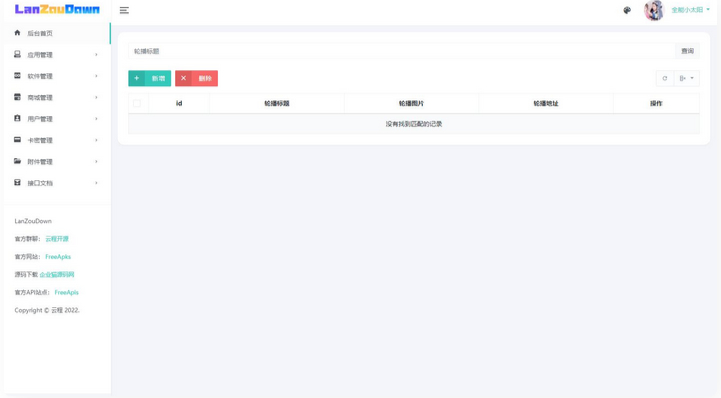Open the column display dropdown
The image size is (721, 398).
point(687,78)
